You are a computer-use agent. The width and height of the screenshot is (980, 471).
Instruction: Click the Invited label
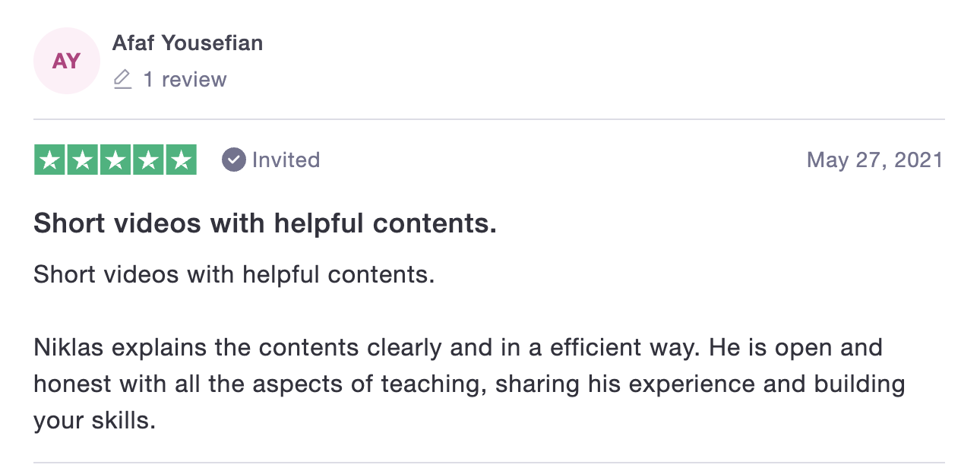coord(286,160)
